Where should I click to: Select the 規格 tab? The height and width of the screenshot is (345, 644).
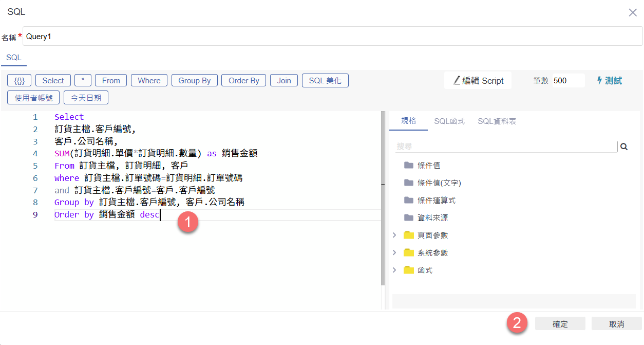[x=408, y=121]
